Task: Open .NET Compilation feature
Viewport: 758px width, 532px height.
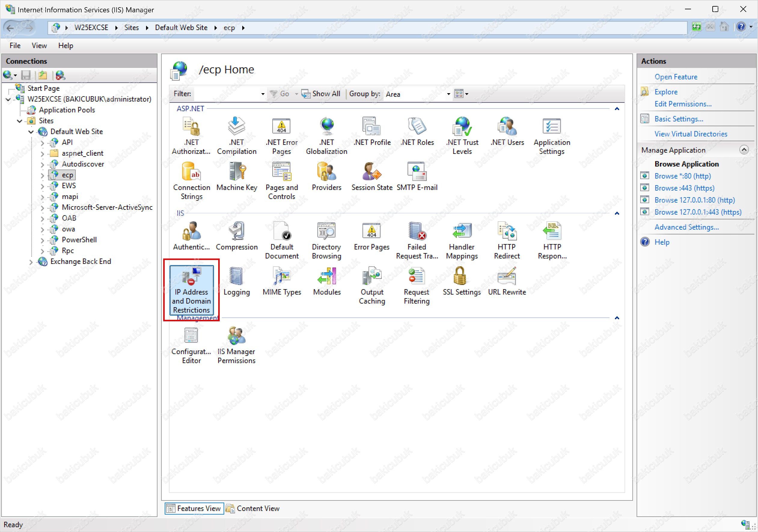Action: point(236,136)
